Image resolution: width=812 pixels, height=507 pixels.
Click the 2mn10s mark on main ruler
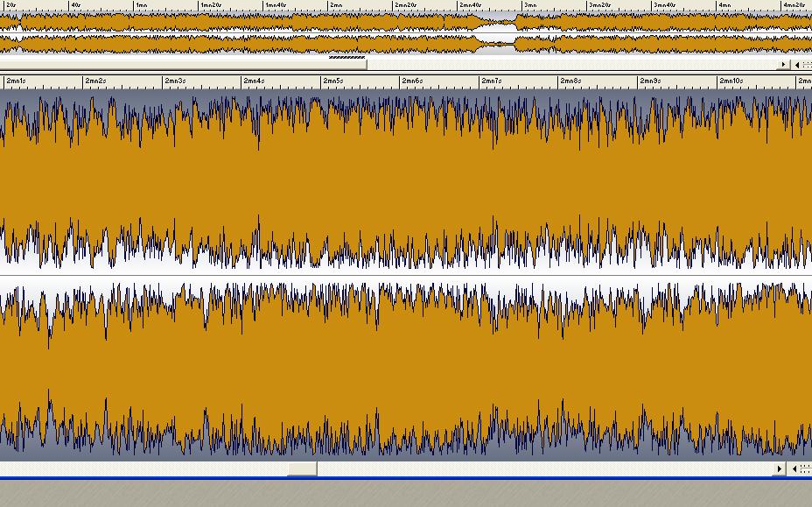pyautogui.click(x=731, y=81)
